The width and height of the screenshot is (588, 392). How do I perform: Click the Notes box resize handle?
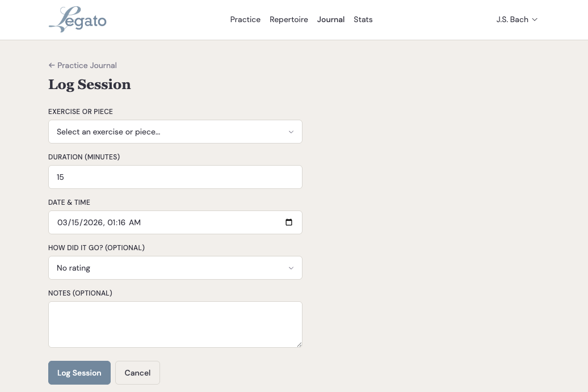coord(299,344)
